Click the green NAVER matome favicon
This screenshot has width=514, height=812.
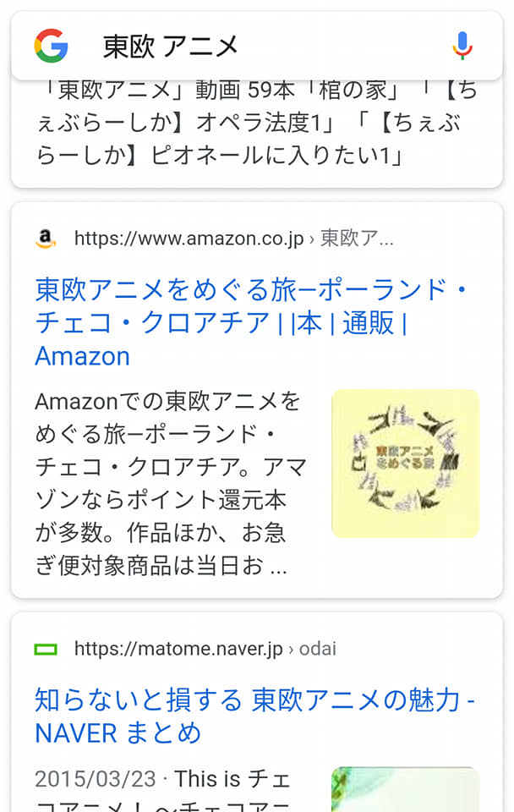pos(46,649)
